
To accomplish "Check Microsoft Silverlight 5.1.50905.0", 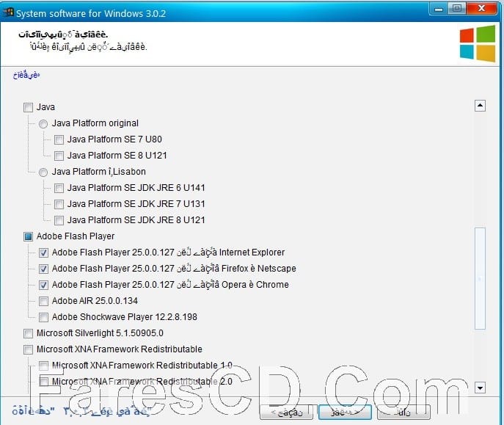I will pos(29,333).
